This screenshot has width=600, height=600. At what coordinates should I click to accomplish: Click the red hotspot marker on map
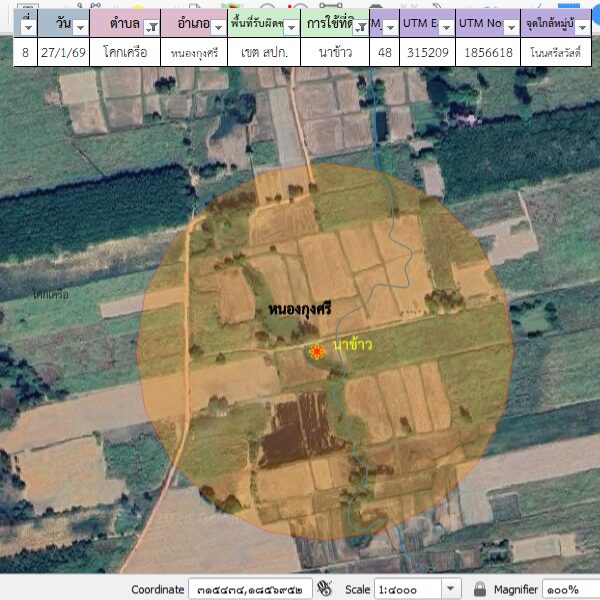click(x=317, y=351)
